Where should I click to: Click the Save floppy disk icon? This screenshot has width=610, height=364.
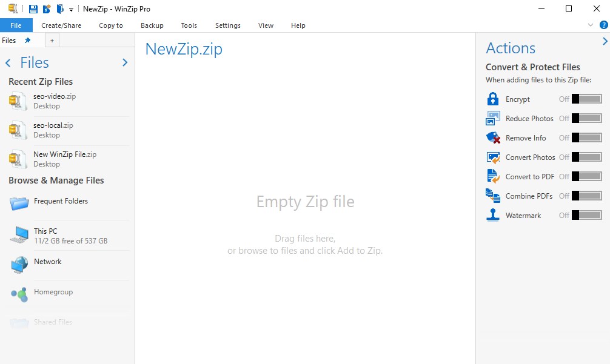click(x=33, y=9)
